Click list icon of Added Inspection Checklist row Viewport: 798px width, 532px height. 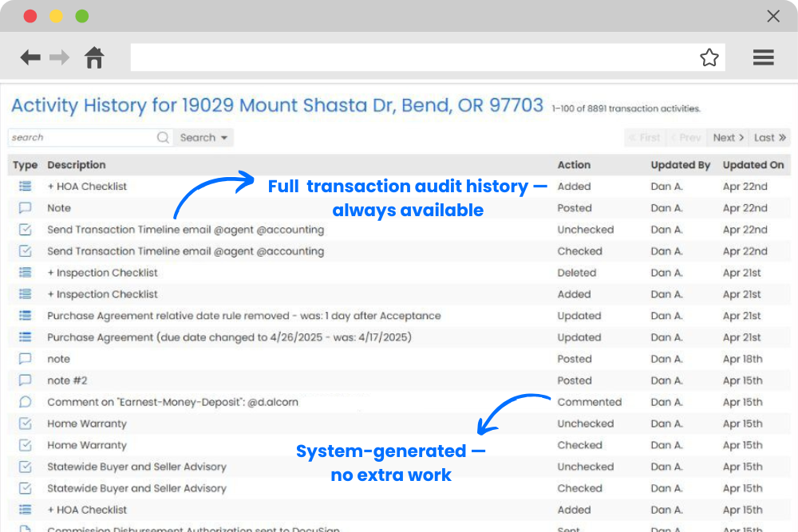[25, 294]
